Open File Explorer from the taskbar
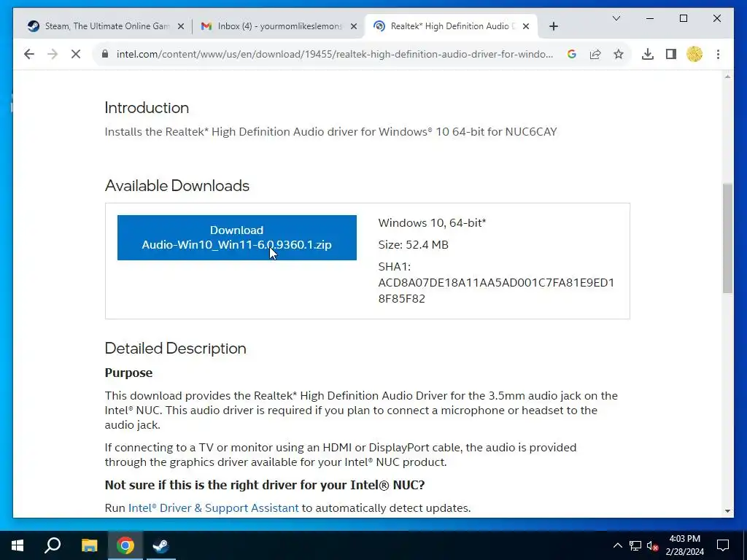The height and width of the screenshot is (560, 747). point(89,545)
